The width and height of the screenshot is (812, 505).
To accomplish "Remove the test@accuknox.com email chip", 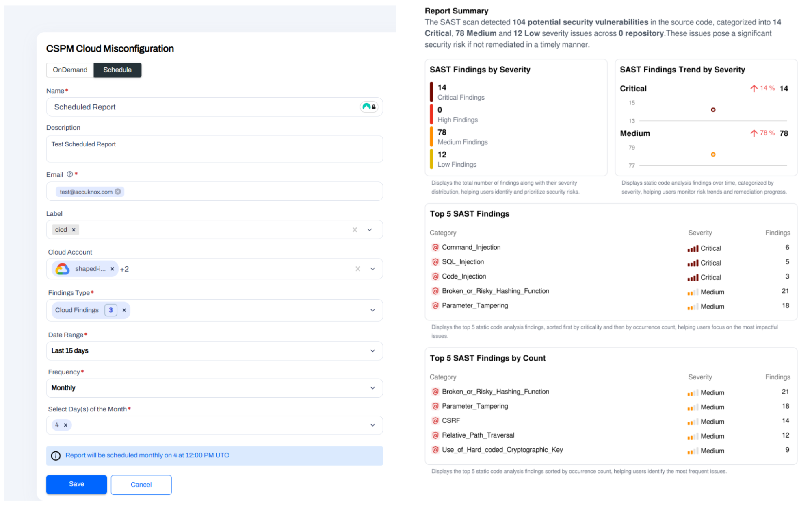I will pos(118,192).
